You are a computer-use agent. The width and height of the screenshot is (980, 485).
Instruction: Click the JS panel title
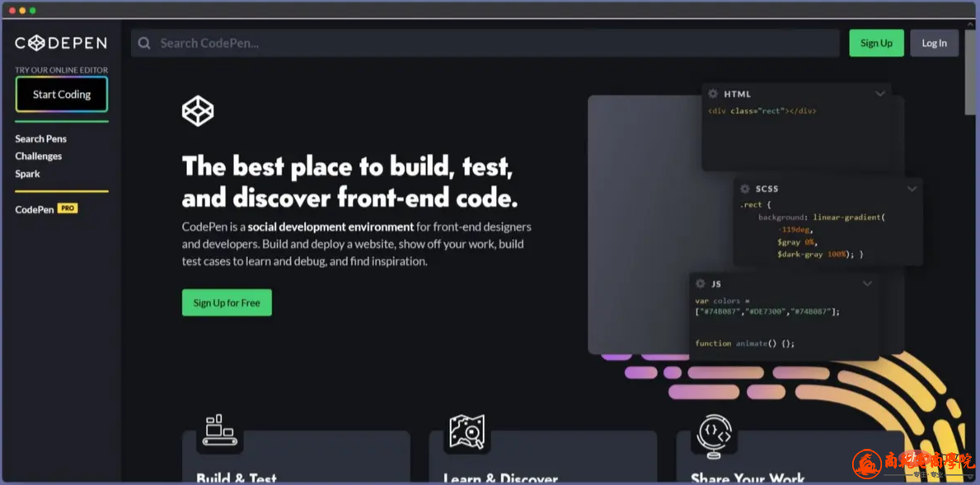[x=716, y=284]
